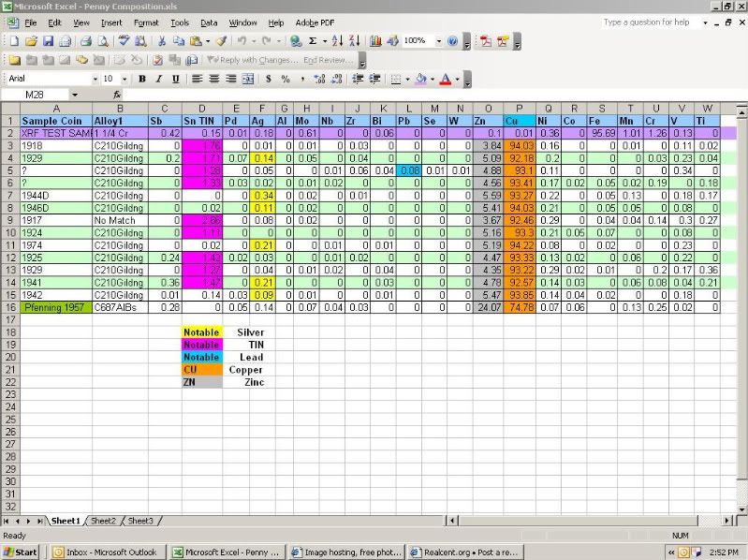
Task: Select the Pfenning 1957 cell
Action: pos(56,308)
